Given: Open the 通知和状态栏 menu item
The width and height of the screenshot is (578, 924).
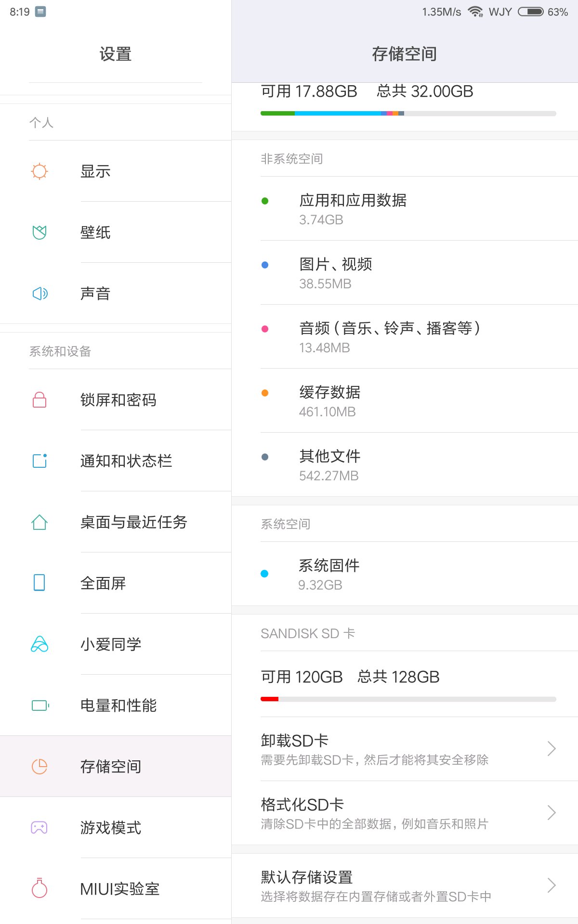Looking at the screenshot, I should tap(116, 461).
